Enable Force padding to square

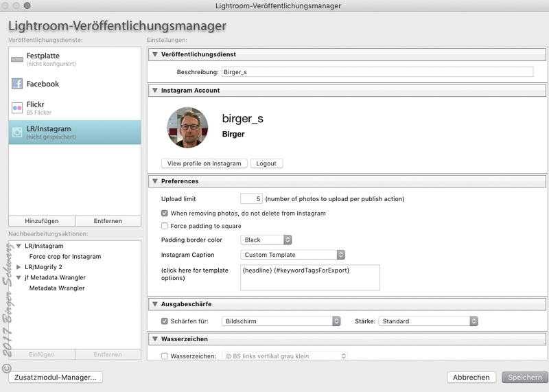point(164,226)
